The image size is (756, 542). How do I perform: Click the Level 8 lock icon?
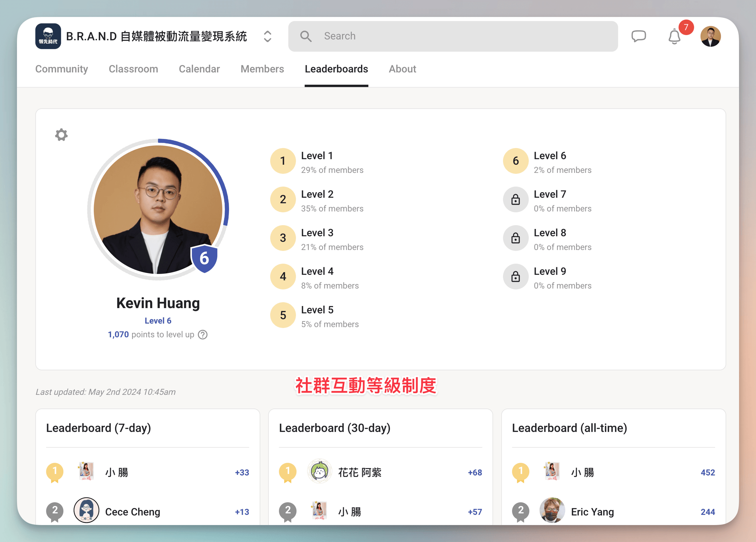516,238
